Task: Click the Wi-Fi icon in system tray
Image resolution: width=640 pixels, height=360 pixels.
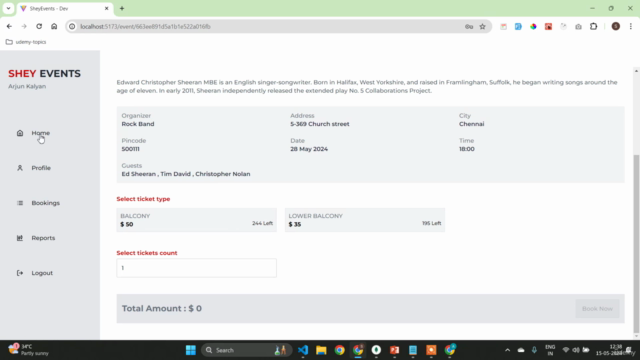Action: tap(566, 350)
